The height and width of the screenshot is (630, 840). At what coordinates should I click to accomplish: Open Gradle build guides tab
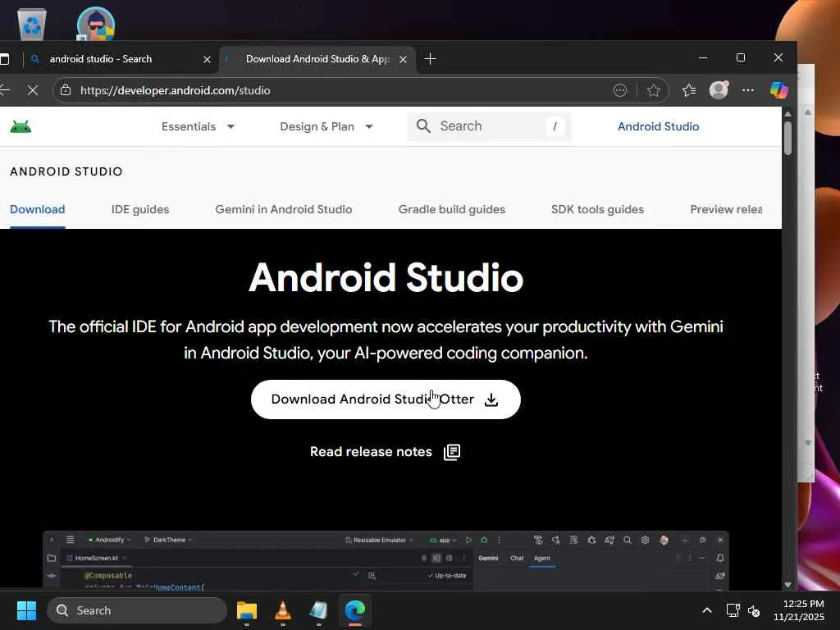coord(452,209)
